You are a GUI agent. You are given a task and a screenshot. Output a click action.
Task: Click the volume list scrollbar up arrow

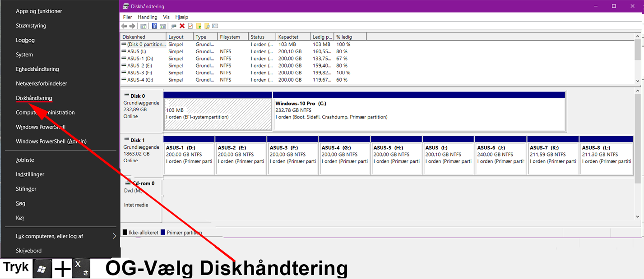pos(638,37)
